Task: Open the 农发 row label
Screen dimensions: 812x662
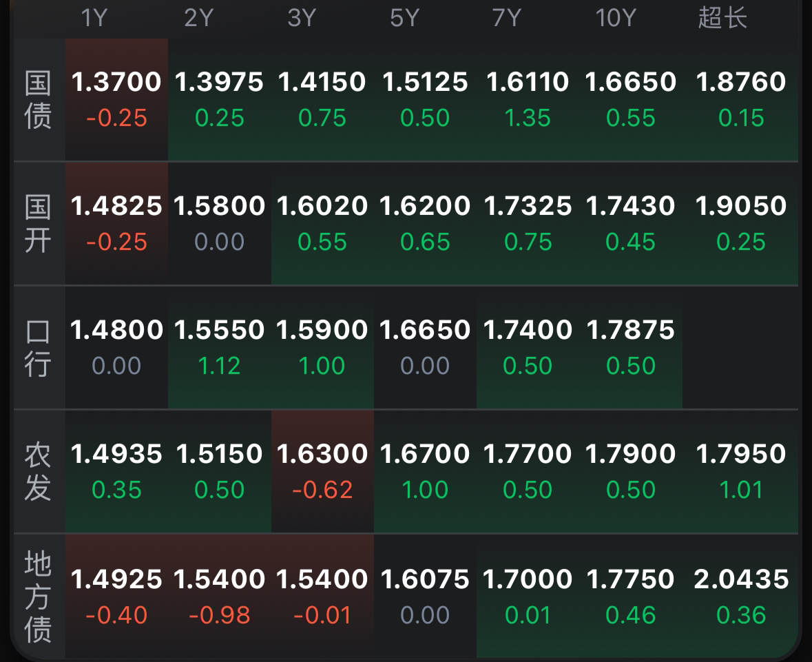Action: (38, 471)
